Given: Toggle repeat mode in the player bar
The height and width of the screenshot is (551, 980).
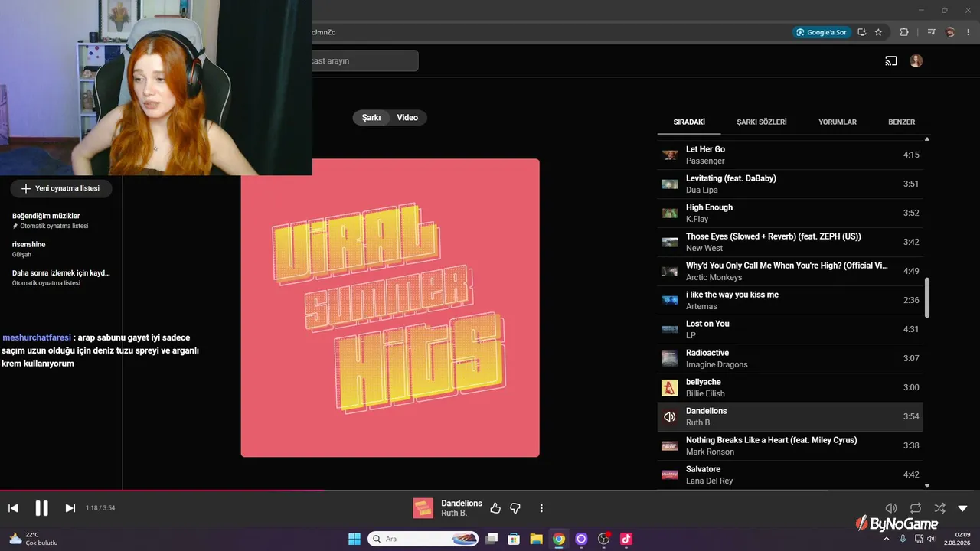Looking at the screenshot, I should point(916,508).
